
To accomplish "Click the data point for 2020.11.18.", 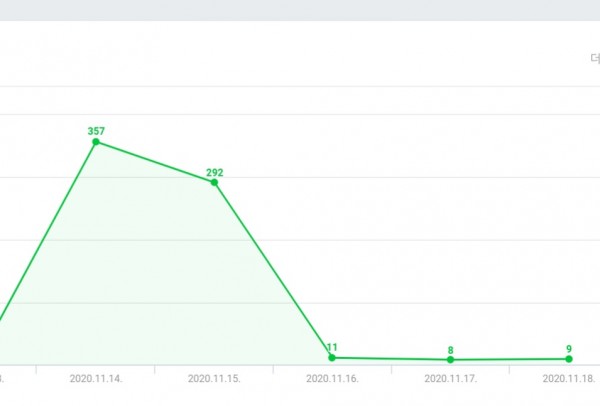I will pos(568,359).
